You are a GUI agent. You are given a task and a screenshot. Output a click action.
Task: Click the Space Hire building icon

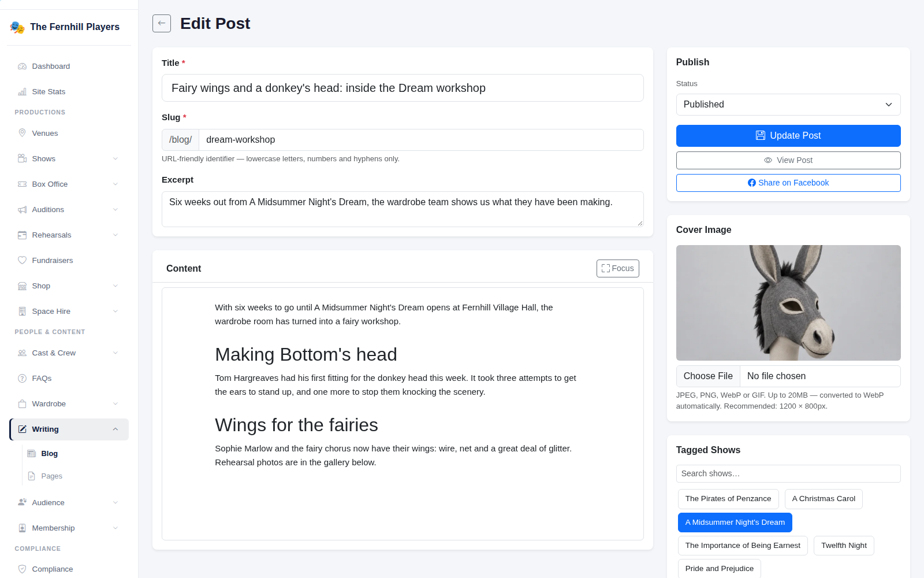(22, 312)
